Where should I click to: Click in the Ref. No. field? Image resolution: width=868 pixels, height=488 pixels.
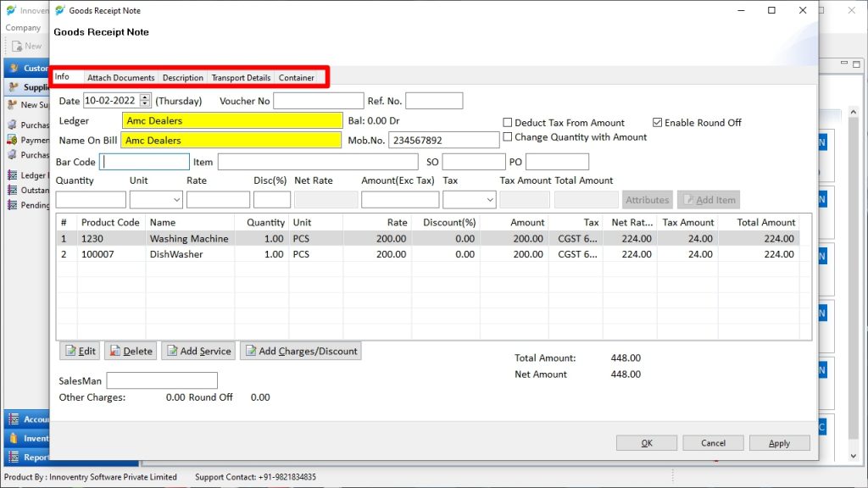[x=434, y=101]
